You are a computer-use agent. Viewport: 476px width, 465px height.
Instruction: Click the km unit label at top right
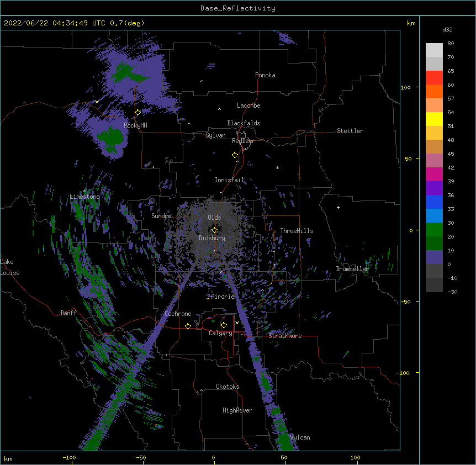point(411,23)
